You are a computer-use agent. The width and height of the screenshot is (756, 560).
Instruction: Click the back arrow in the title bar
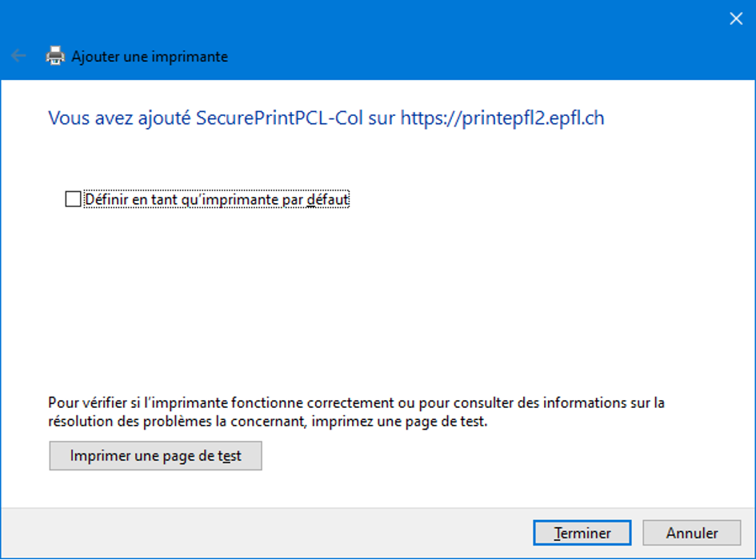coord(18,56)
